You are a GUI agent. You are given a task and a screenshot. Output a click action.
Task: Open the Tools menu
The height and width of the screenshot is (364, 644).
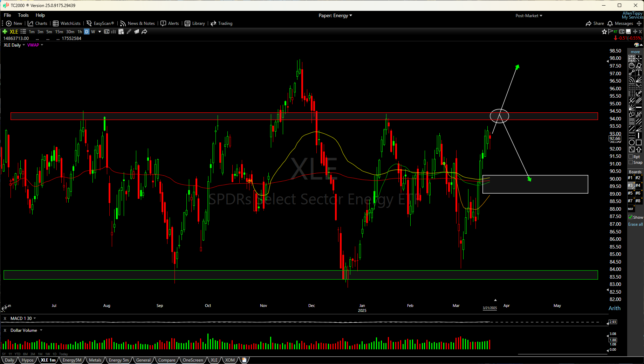23,15
